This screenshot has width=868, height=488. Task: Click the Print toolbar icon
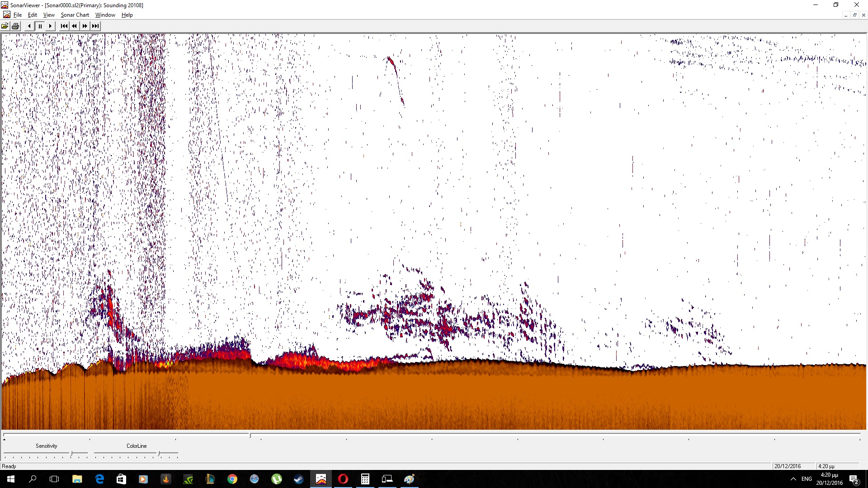pyautogui.click(x=15, y=26)
